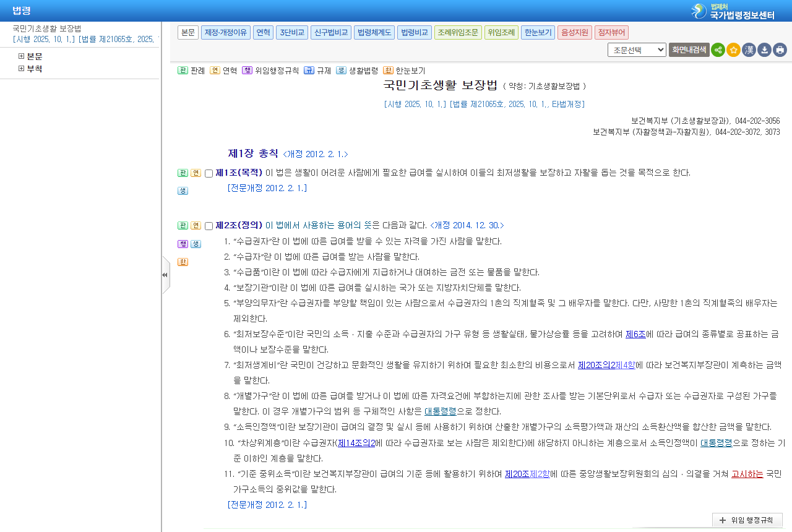This screenshot has width=792, height=532.
Task: Collapse the left panel with arrow handle
Action: (165, 275)
